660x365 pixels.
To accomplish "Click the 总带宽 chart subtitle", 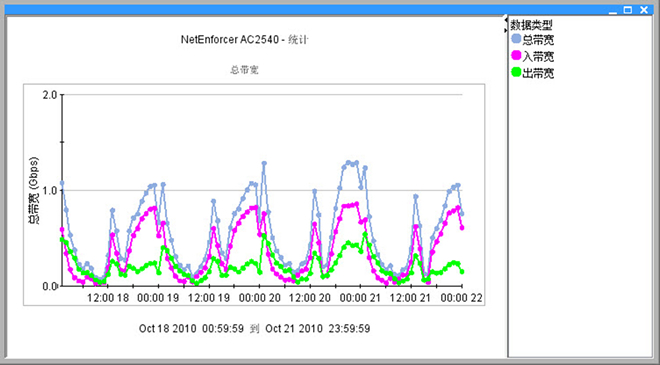I will tap(244, 70).
